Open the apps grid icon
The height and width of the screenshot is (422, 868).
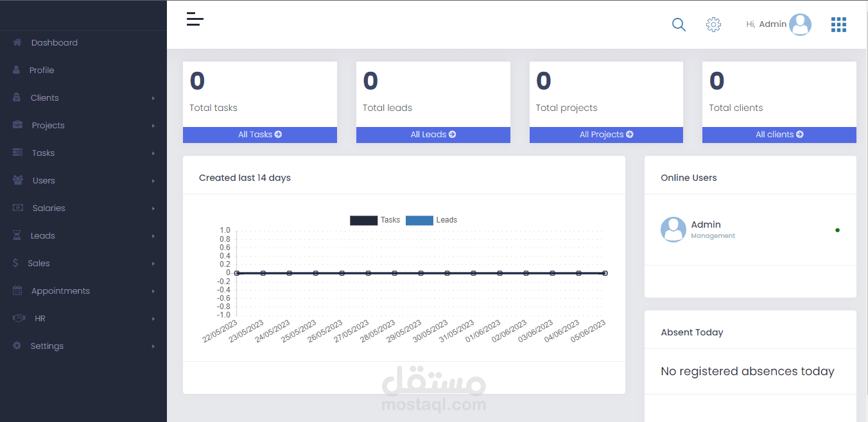pos(838,24)
